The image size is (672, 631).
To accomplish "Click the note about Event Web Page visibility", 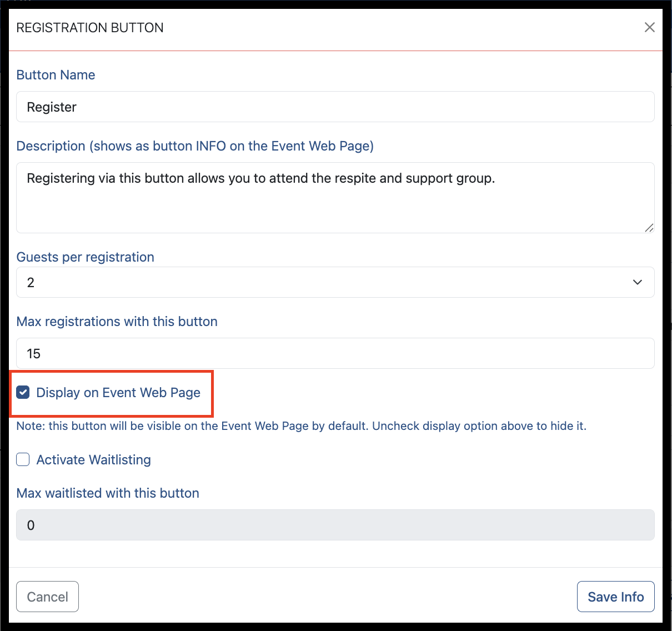I will pos(302,426).
